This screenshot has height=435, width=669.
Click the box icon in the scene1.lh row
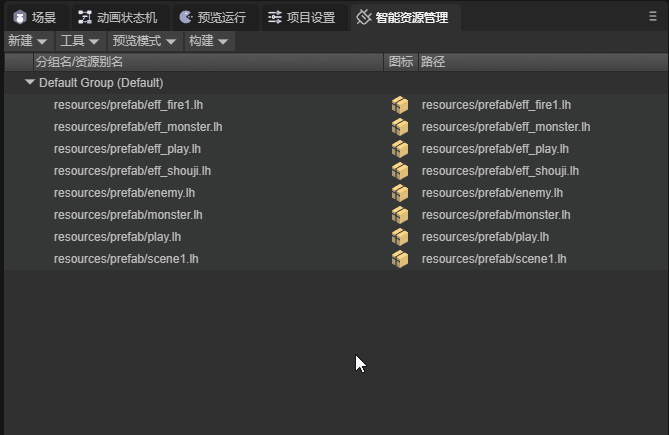[400, 259]
